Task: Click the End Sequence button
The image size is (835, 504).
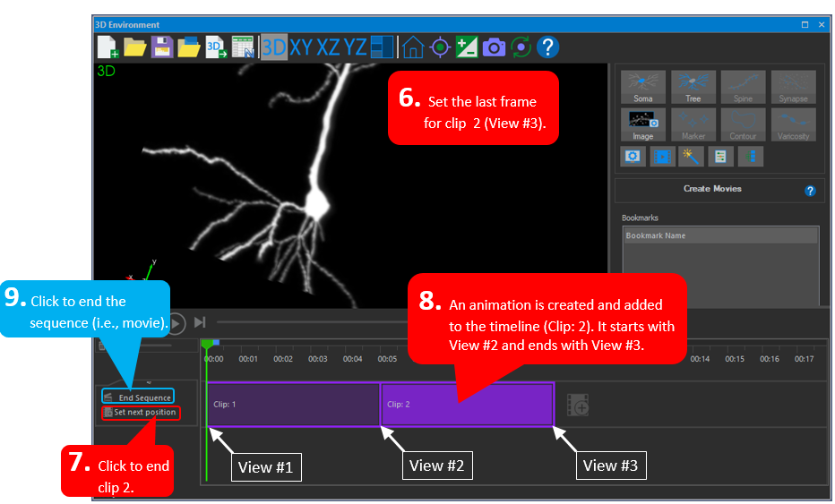Action: (x=138, y=397)
